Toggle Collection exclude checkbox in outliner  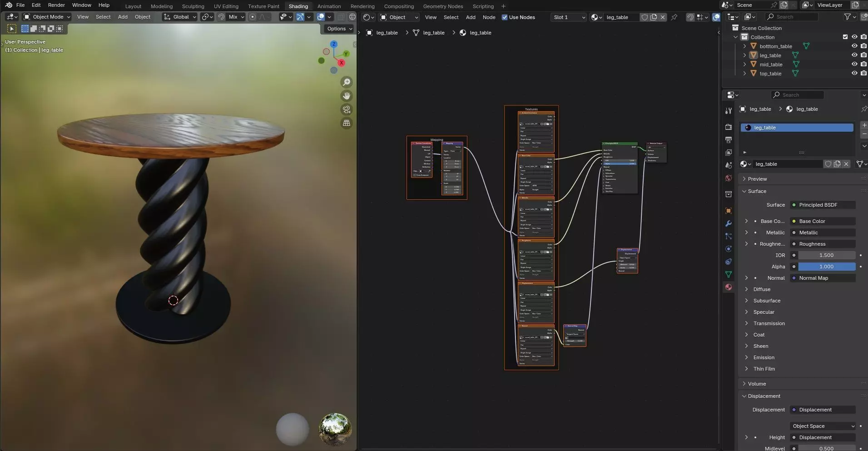click(845, 37)
